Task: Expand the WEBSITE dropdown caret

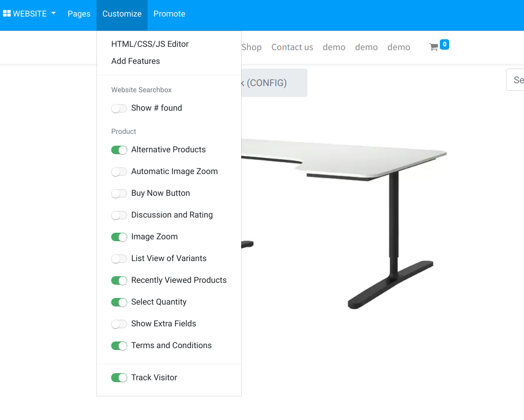Action: coord(53,13)
